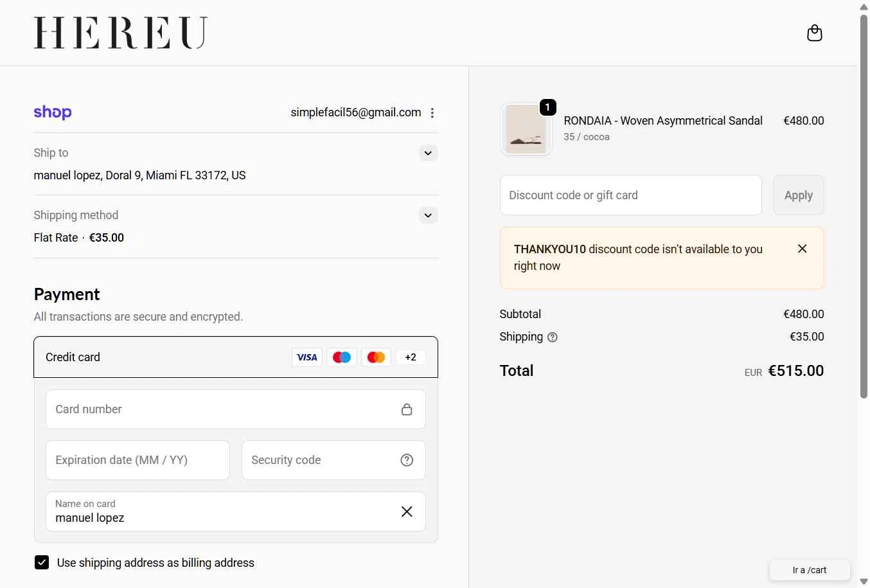Click the Total €515.00 amount
This screenshot has height=588, width=870.
[x=795, y=371]
